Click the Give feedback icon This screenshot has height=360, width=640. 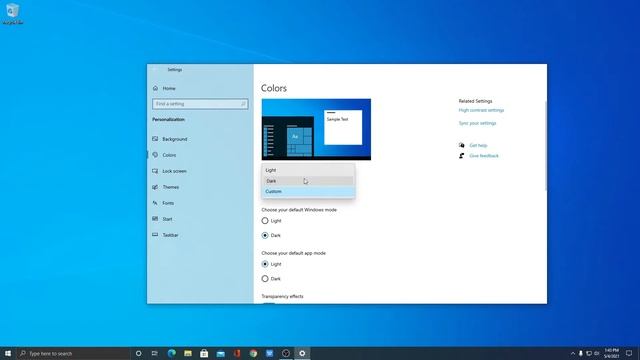(462, 156)
